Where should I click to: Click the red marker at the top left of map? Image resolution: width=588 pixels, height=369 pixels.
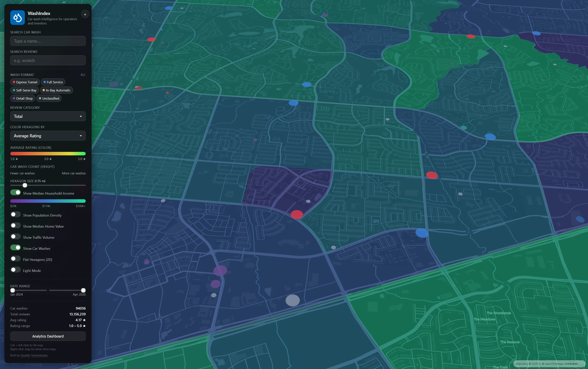(151, 39)
